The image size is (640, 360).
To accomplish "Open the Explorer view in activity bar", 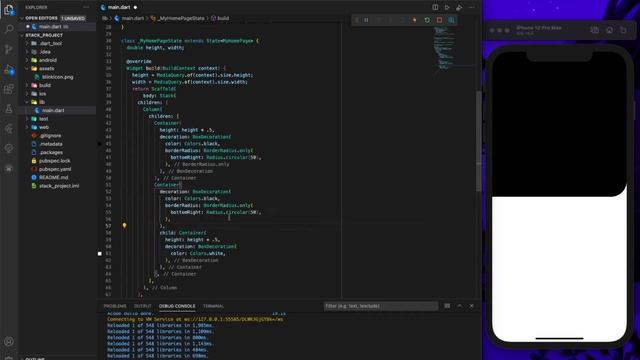I will tap(9, 9).
